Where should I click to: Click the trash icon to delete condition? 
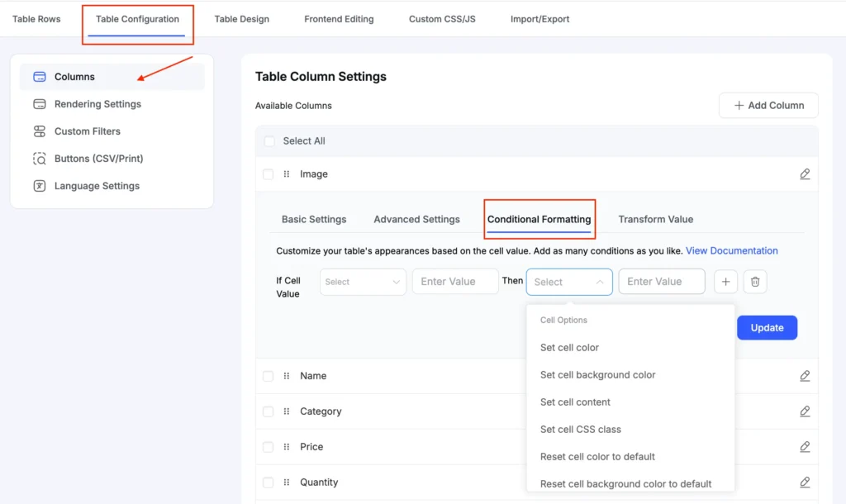pyautogui.click(x=755, y=282)
